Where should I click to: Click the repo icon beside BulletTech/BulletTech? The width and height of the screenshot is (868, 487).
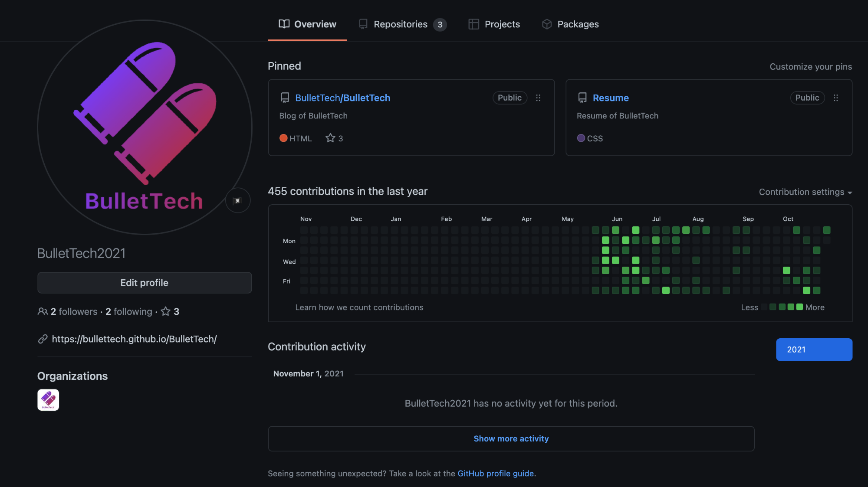(x=285, y=98)
